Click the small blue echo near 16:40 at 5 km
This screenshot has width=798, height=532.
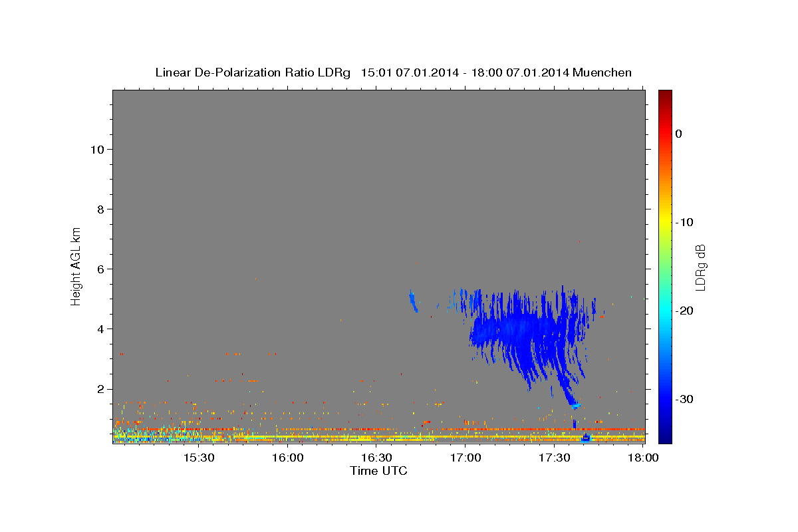[413, 301]
